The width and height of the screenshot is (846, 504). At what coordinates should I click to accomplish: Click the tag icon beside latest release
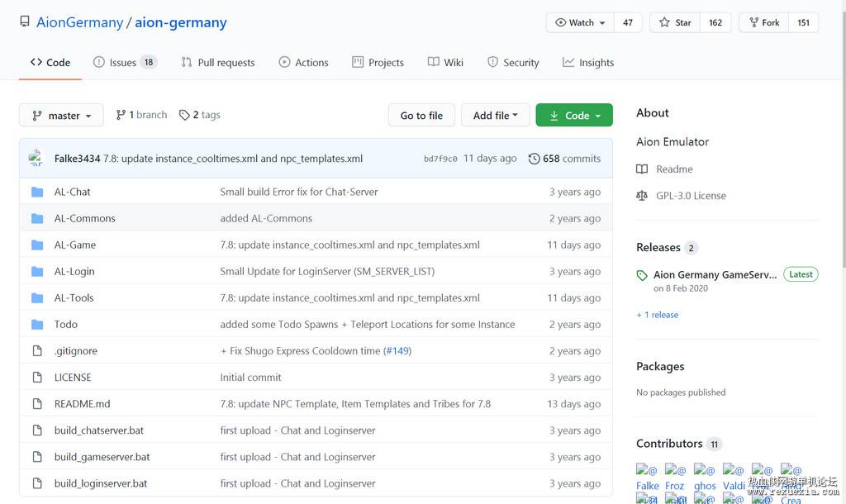coord(642,276)
